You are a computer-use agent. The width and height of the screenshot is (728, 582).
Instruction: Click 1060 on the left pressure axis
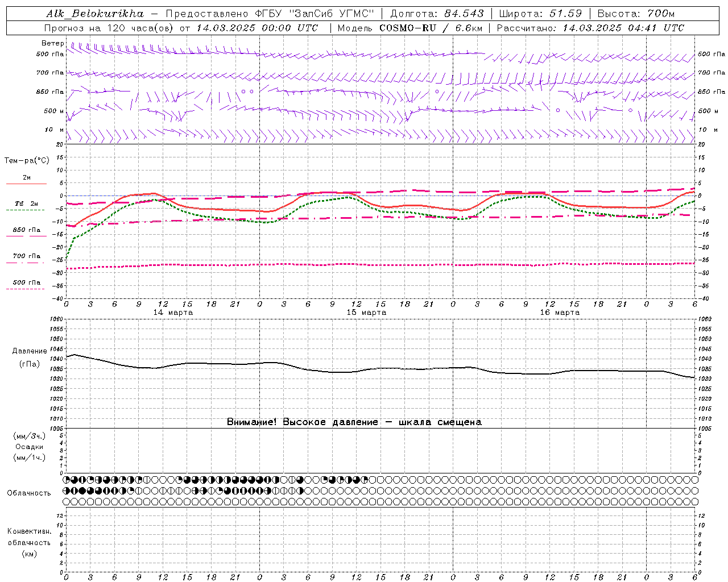57,319
